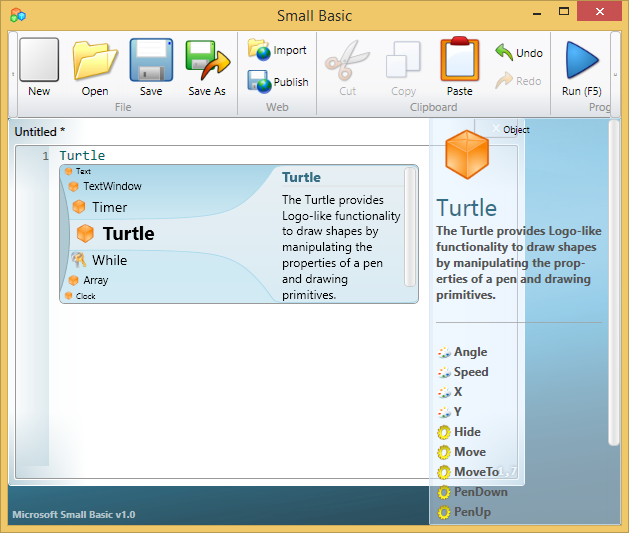Click the New file icon

pyautogui.click(x=39, y=60)
